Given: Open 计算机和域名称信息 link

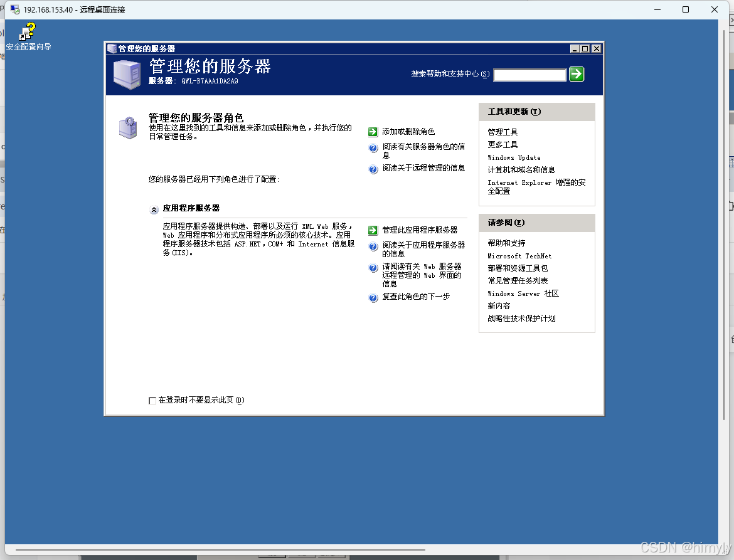Looking at the screenshot, I should pos(521,170).
